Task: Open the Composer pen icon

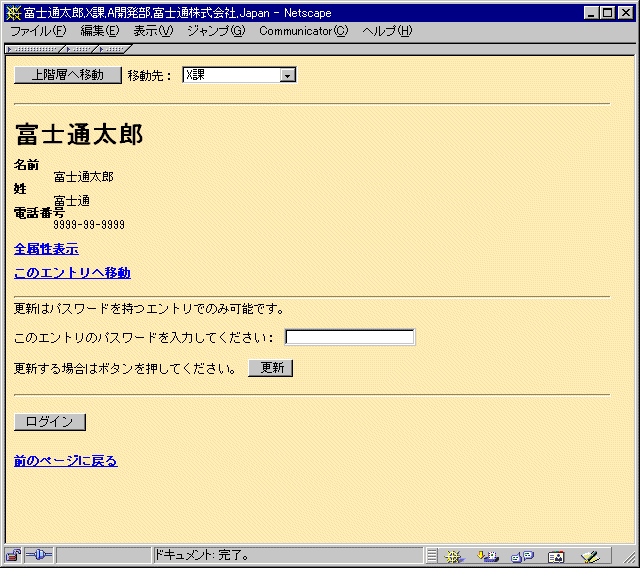Action: [590, 556]
